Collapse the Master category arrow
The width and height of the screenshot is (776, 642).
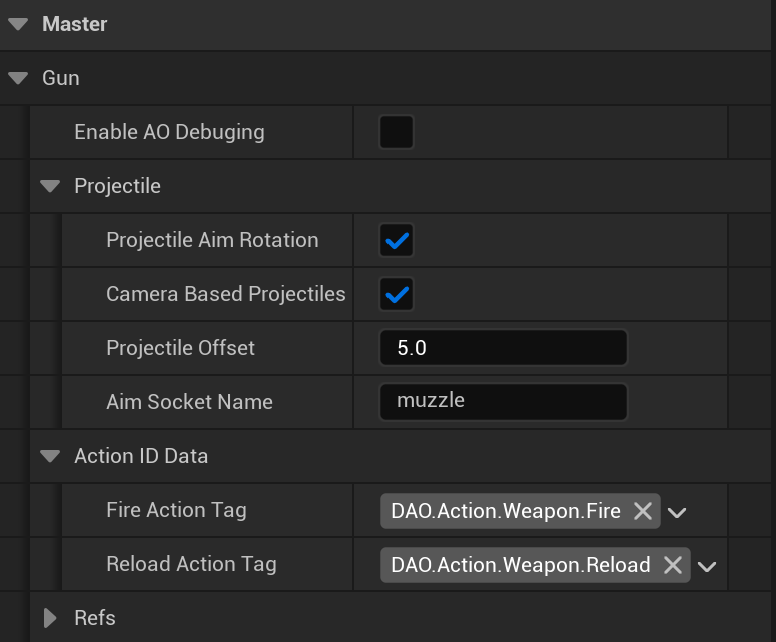(18, 24)
